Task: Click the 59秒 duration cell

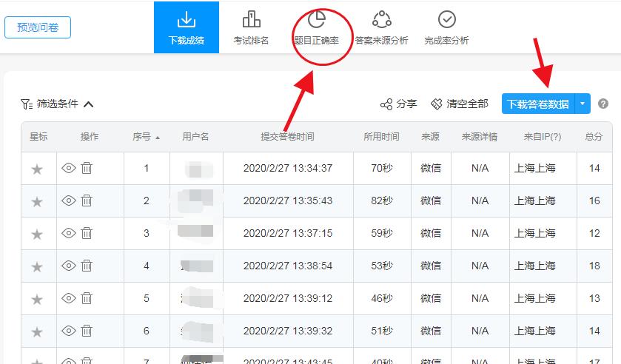Action: point(382,233)
